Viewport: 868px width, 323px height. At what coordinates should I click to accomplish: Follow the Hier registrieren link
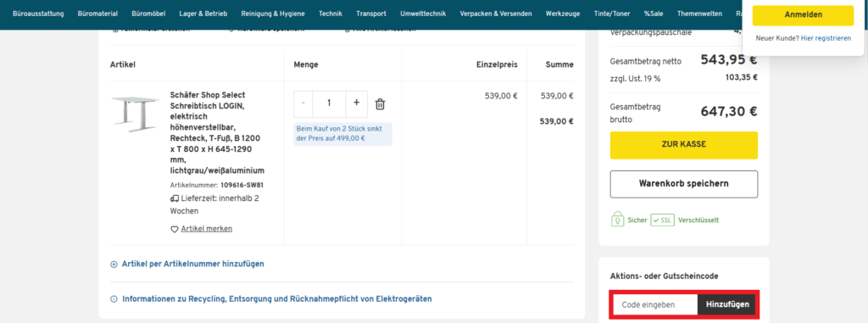click(x=826, y=38)
